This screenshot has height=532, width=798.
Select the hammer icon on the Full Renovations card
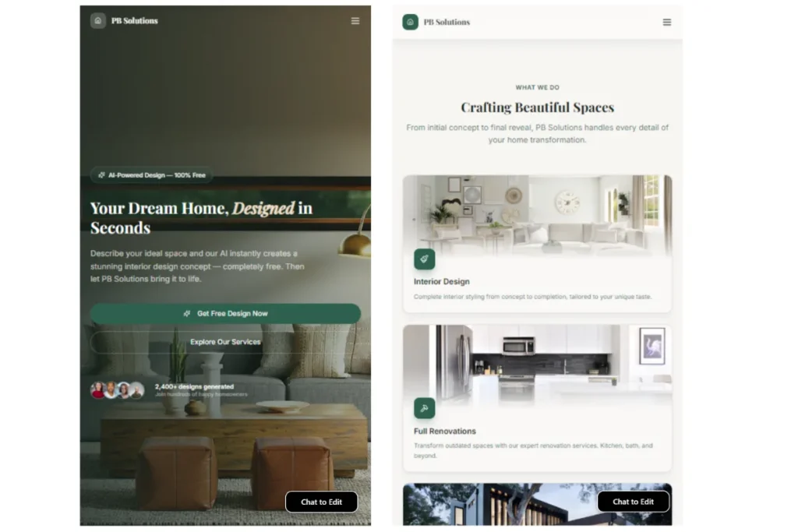[x=423, y=407]
